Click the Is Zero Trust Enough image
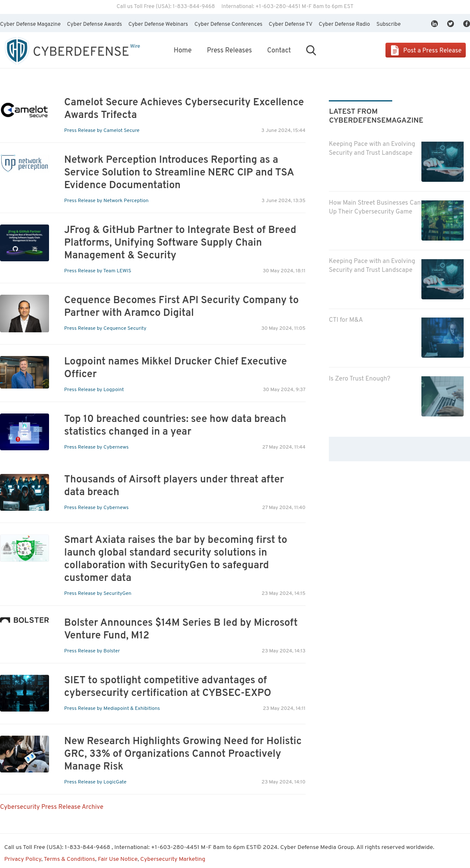This screenshot has height=868, width=470. (443, 397)
